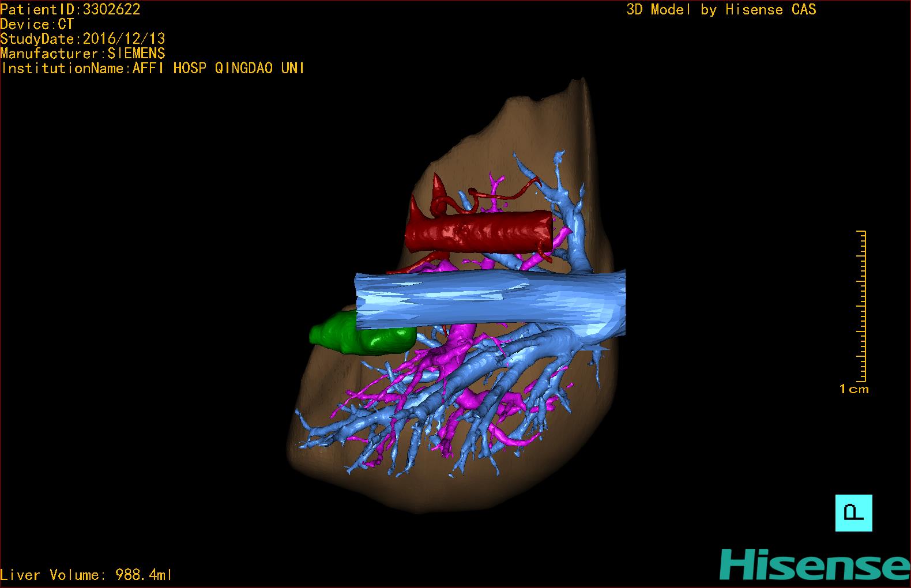Click the "Device:CT" overlay text
The width and height of the screenshot is (911, 588).
click(x=37, y=24)
